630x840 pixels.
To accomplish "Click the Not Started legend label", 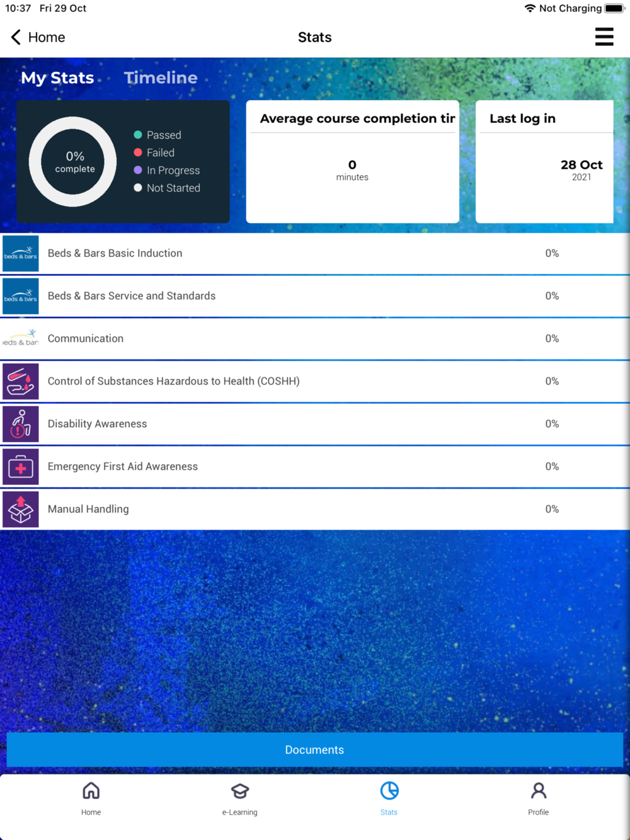I will (173, 188).
